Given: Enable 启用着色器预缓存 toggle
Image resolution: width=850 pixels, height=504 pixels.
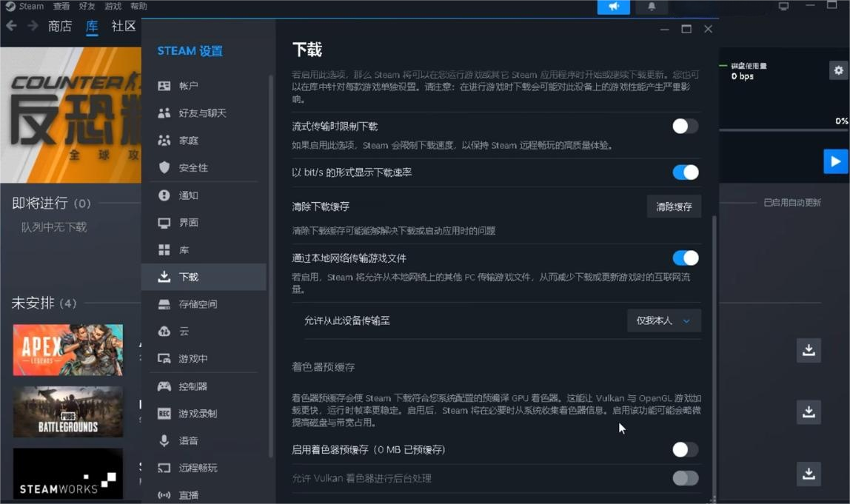Looking at the screenshot, I should point(685,449).
